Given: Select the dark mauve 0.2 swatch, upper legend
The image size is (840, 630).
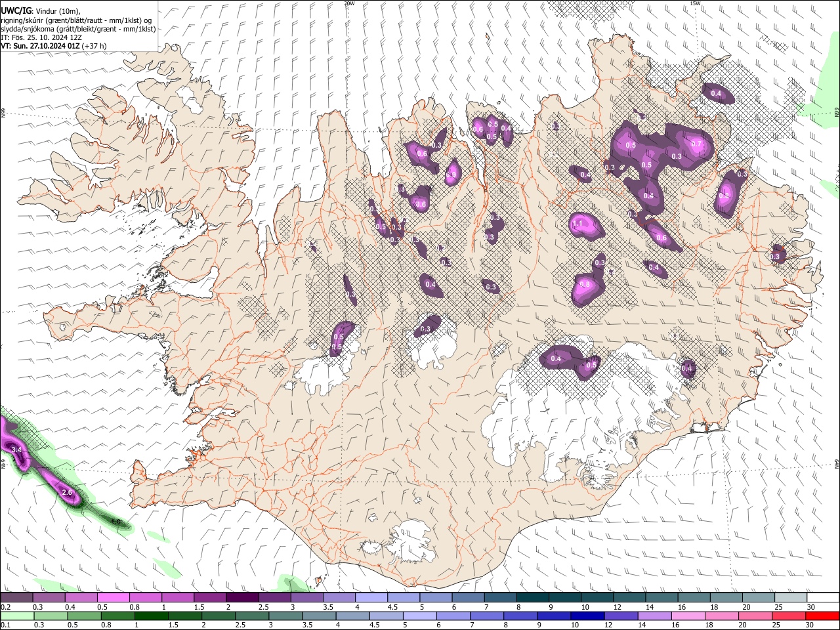Looking at the screenshot, I should [16, 598].
